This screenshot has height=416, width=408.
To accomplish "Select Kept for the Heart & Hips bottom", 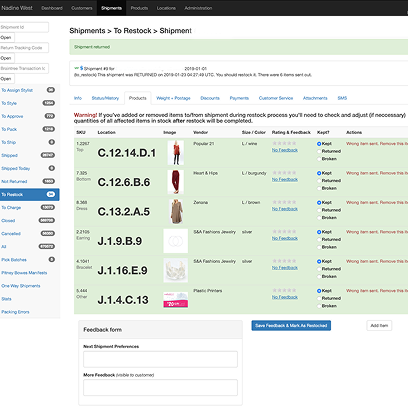I will pos(319,173).
